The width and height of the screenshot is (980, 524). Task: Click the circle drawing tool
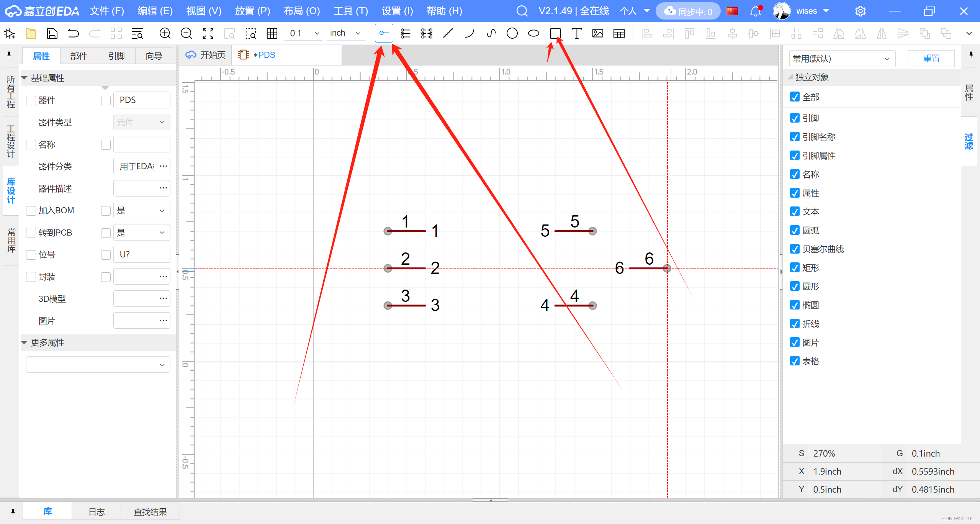[512, 33]
